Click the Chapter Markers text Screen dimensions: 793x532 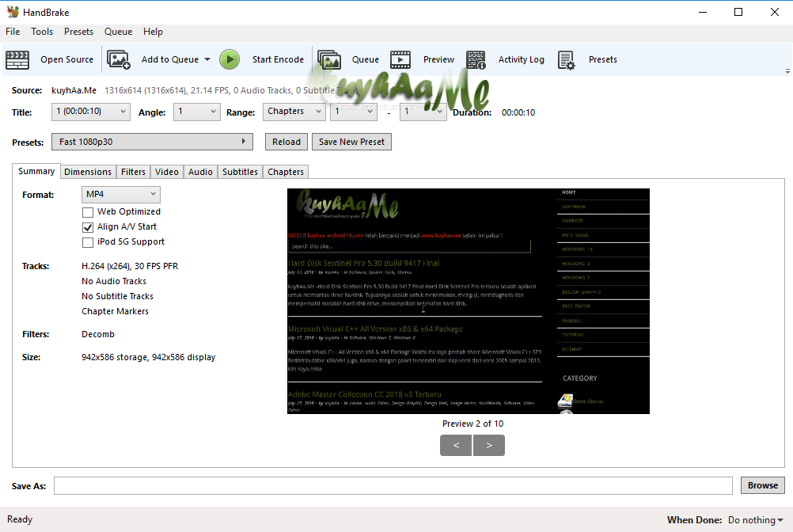point(116,311)
